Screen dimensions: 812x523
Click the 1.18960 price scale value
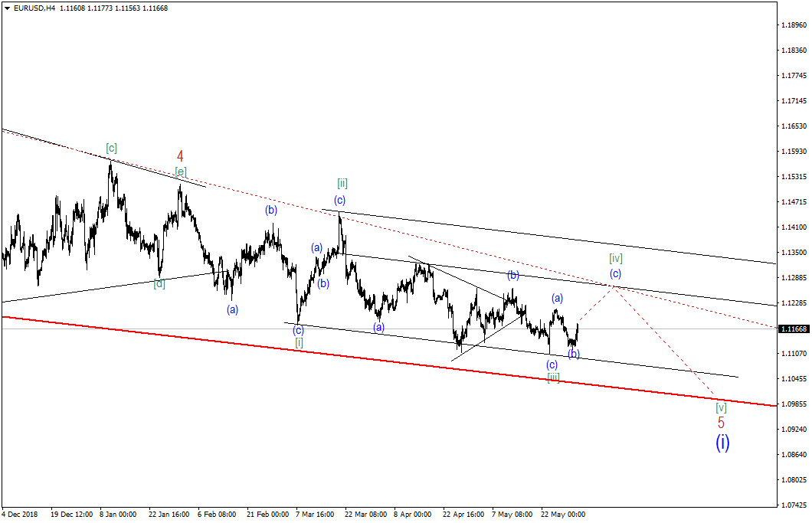point(794,25)
